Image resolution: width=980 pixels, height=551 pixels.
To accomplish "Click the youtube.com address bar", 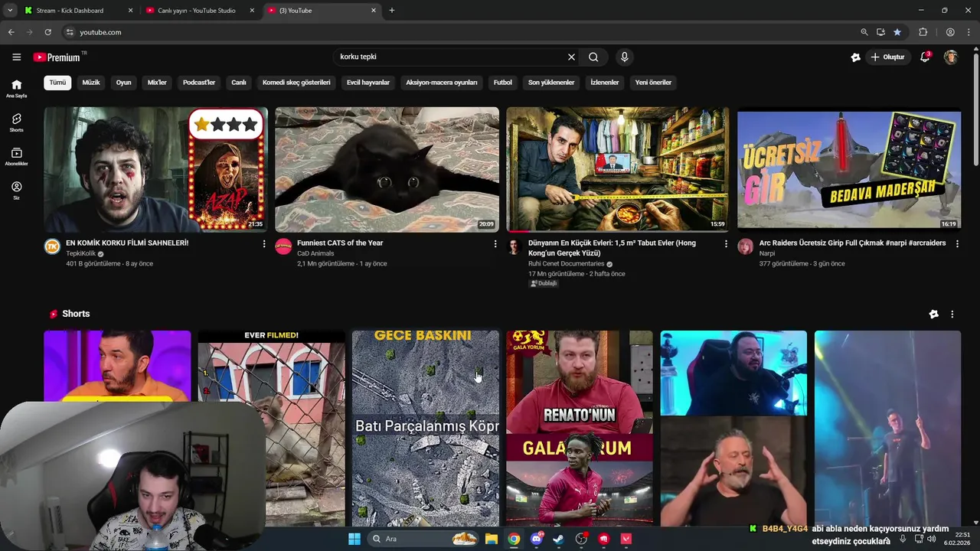I will [459, 32].
